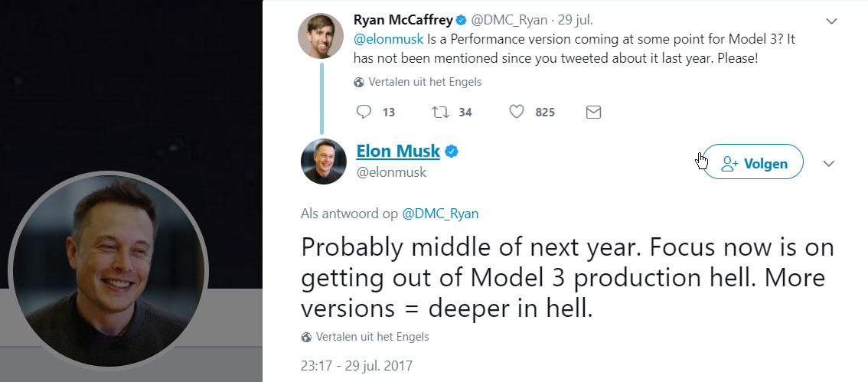Open Elon Musk's small tweet avatar
Image resolution: width=868 pixels, height=382 pixels.
click(324, 162)
